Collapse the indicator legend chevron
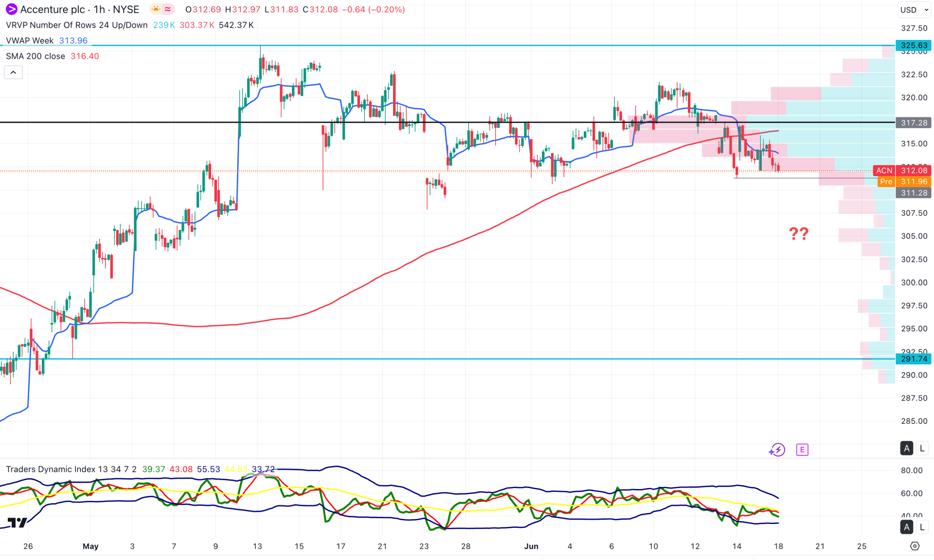Image resolution: width=934 pixels, height=560 pixels. [14, 72]
